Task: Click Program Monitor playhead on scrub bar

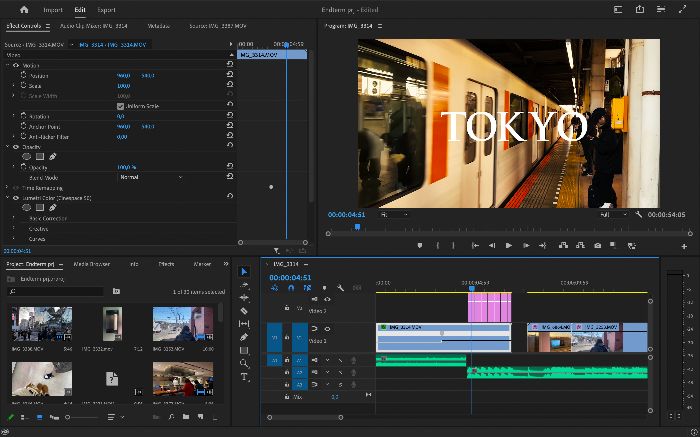Action: click(x=357, y=227)
